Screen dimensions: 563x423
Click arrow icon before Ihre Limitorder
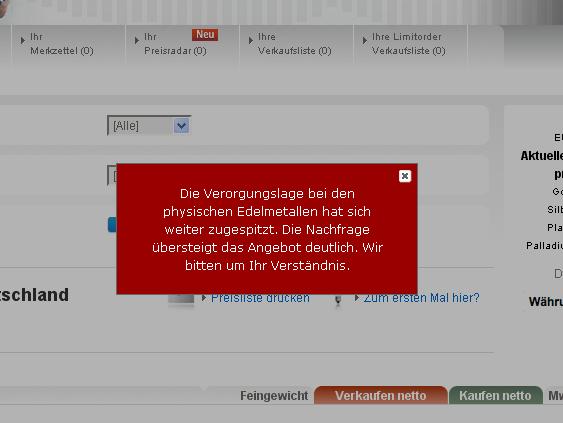364,40
